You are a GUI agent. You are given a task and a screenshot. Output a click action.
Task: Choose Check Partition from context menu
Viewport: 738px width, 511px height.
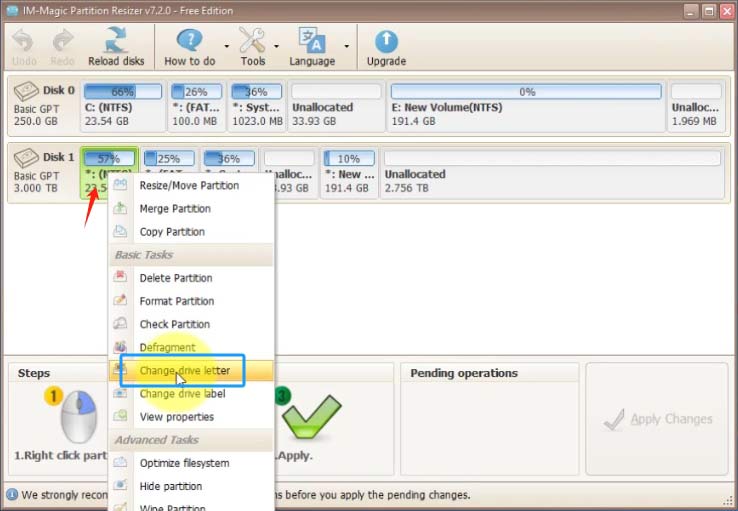[x=191, y=324]
